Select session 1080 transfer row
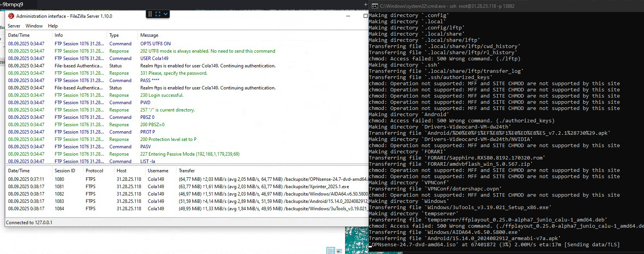The image size is (644, 254). point(155,179)
